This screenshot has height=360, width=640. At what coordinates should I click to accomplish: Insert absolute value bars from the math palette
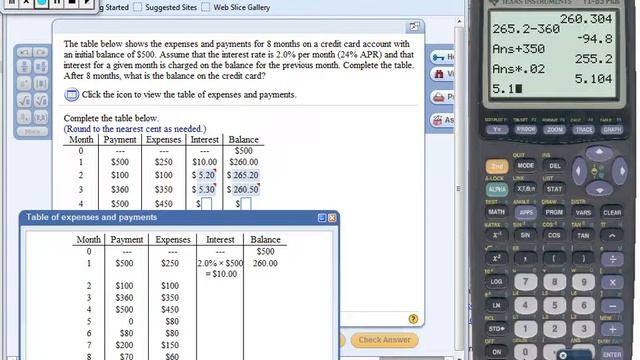coord(40,83)
